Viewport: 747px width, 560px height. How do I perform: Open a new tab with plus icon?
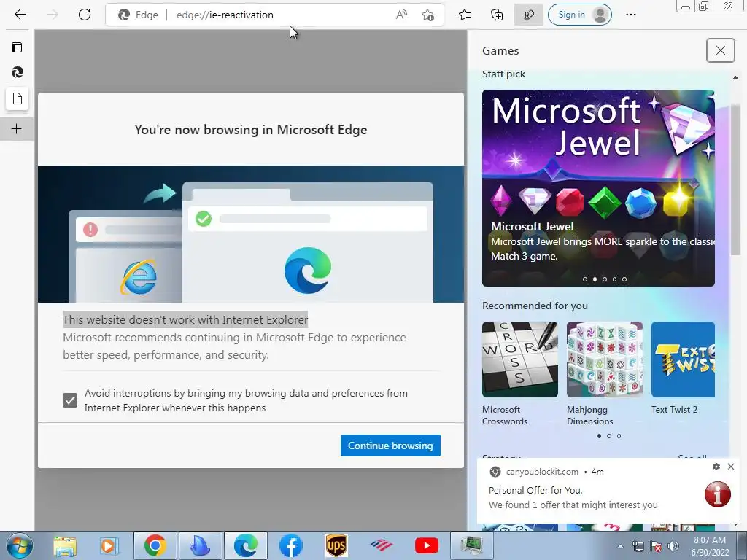coord(17,128)
